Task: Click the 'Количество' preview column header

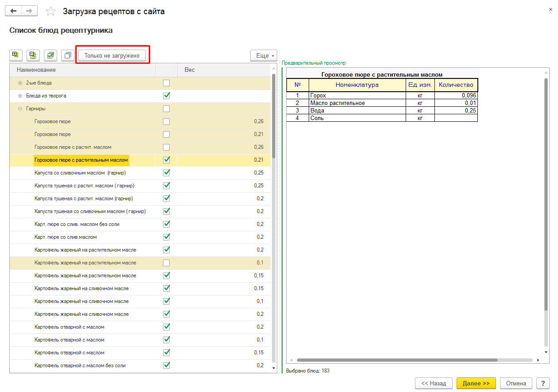Action: coord(456,85)
